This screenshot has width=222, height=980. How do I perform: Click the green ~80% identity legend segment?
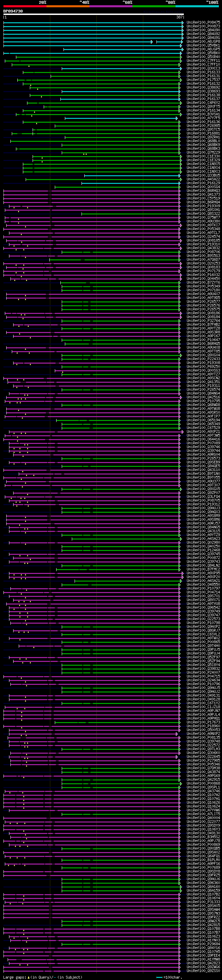(x=154, y=6)
